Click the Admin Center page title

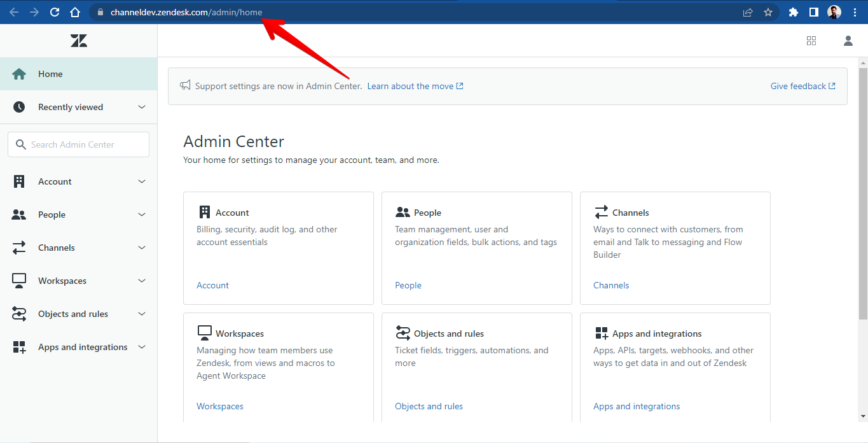point(234,141)
